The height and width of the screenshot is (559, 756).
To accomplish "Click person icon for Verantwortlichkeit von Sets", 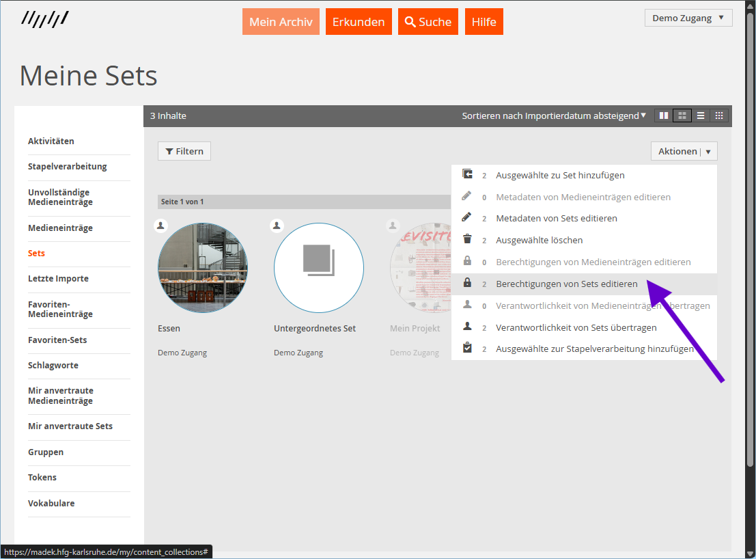I will [x=467, y=327].
